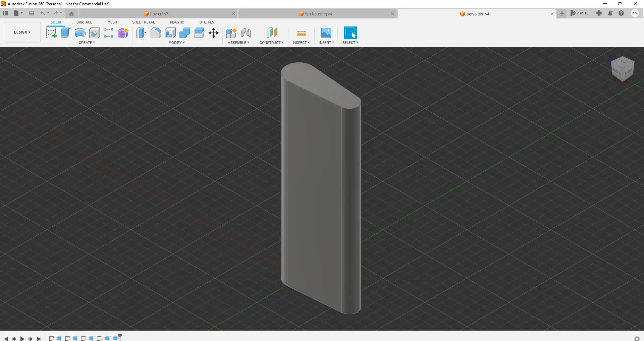The height and width of the screenshot is (341, 644).
Task: Switch to the SURFACE tab
Action: (84, 22)
